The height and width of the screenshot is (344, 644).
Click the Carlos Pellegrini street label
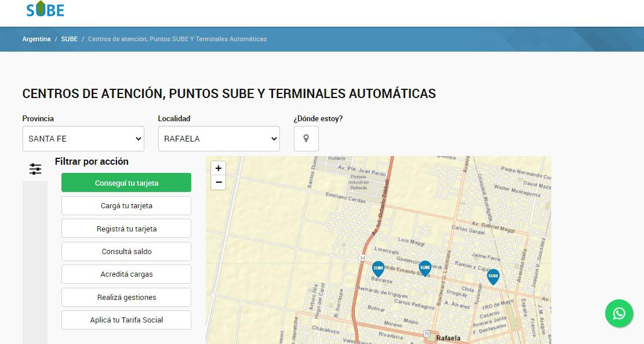pos(414,304)
